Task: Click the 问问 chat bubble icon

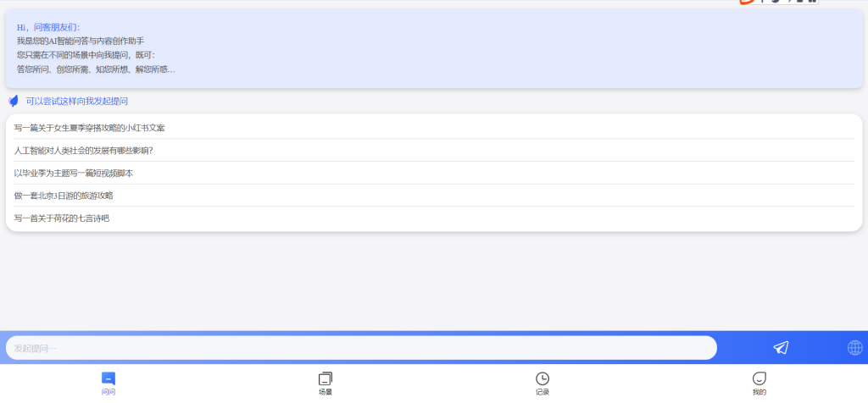Action: click(x=108, y=378)
